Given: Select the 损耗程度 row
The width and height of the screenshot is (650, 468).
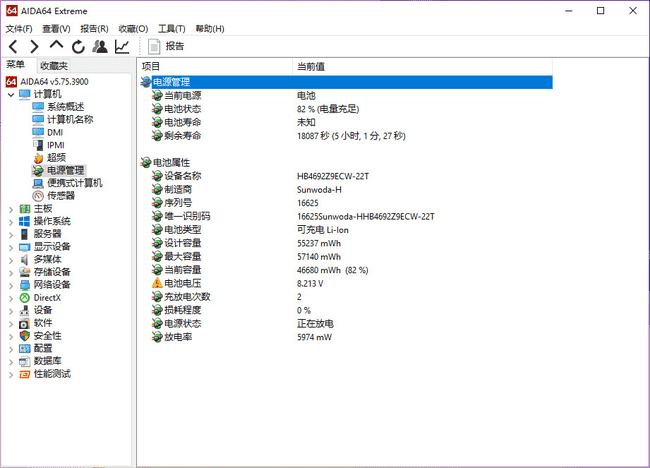Looking at the screenshot, I should 352,310.
